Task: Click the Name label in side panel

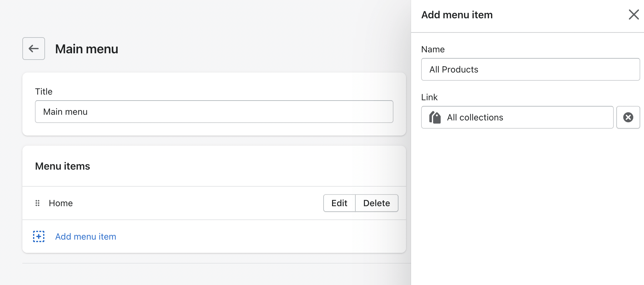Action: click(433, 49)
